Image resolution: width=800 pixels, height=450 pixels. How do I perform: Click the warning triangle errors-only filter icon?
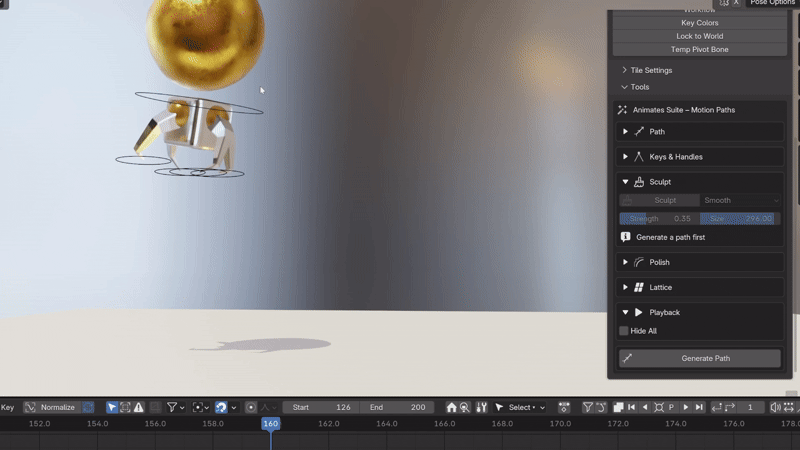[139, 407]
